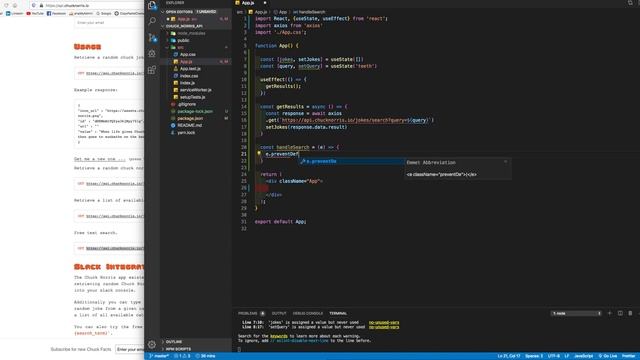Open the Manage gear in activity bar
The height and width of the screenshot is (360, 640).
pos(152,344)
